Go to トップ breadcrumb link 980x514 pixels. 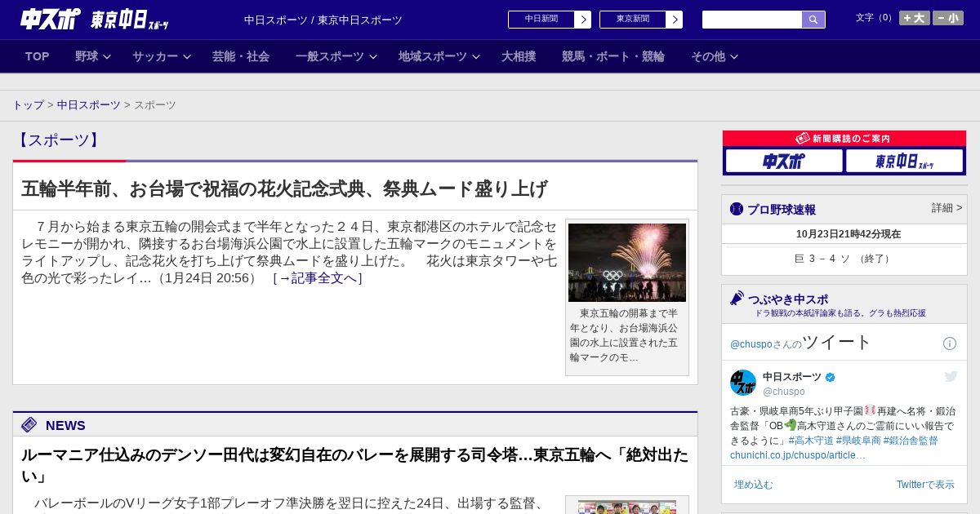tap(28, 104)
